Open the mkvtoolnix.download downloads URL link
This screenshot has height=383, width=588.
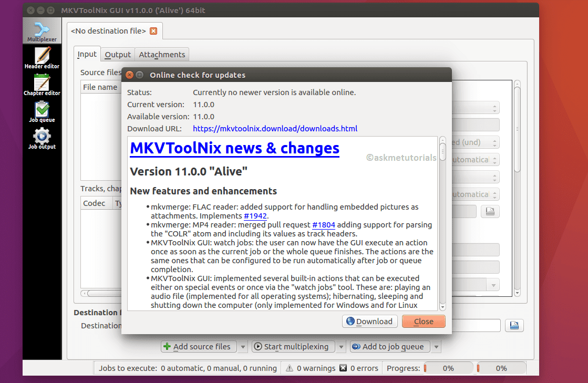click(275, 129)
